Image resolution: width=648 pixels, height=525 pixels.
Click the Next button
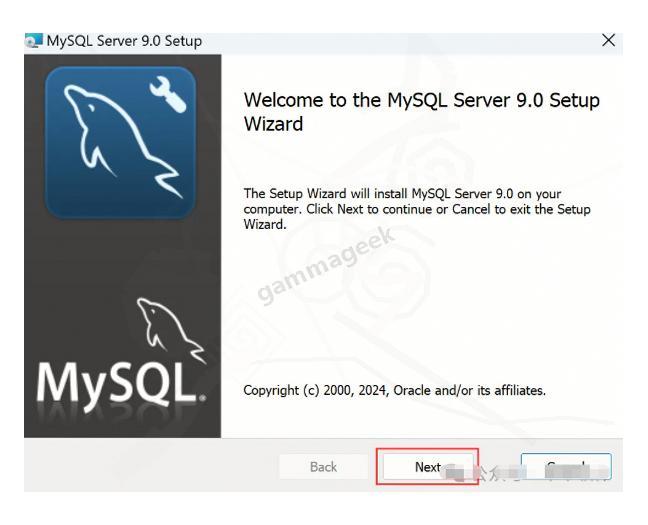[428, 467]
